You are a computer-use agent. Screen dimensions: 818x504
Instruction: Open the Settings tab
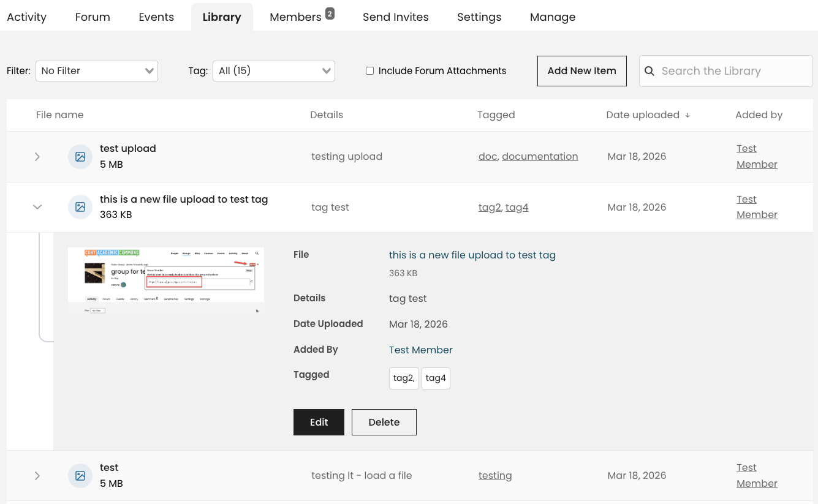(x=479, y=17)
